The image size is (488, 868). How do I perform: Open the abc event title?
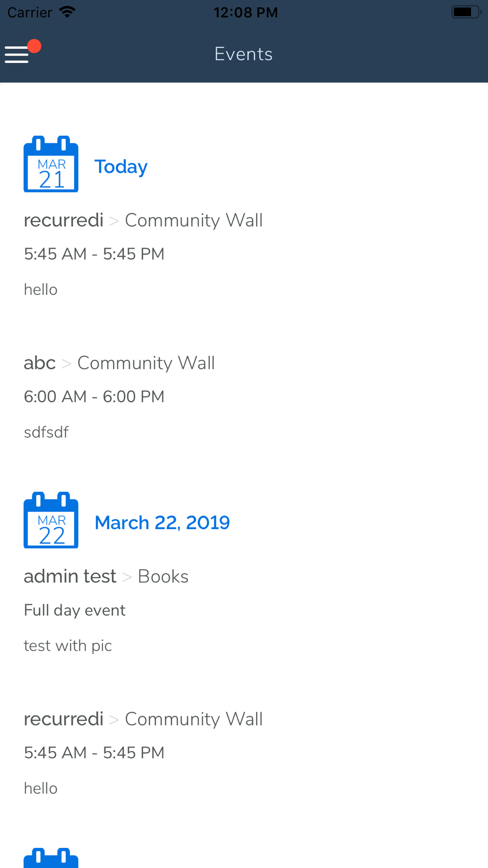click(40, 363)
